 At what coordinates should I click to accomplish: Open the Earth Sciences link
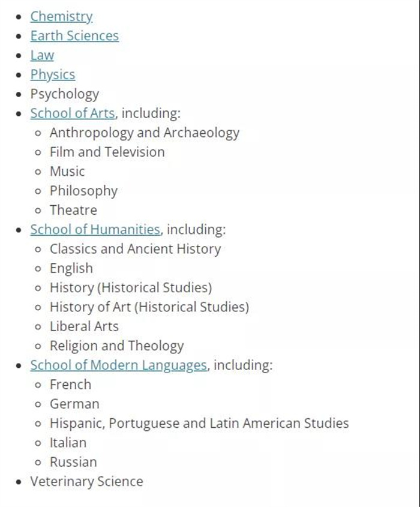74,36
